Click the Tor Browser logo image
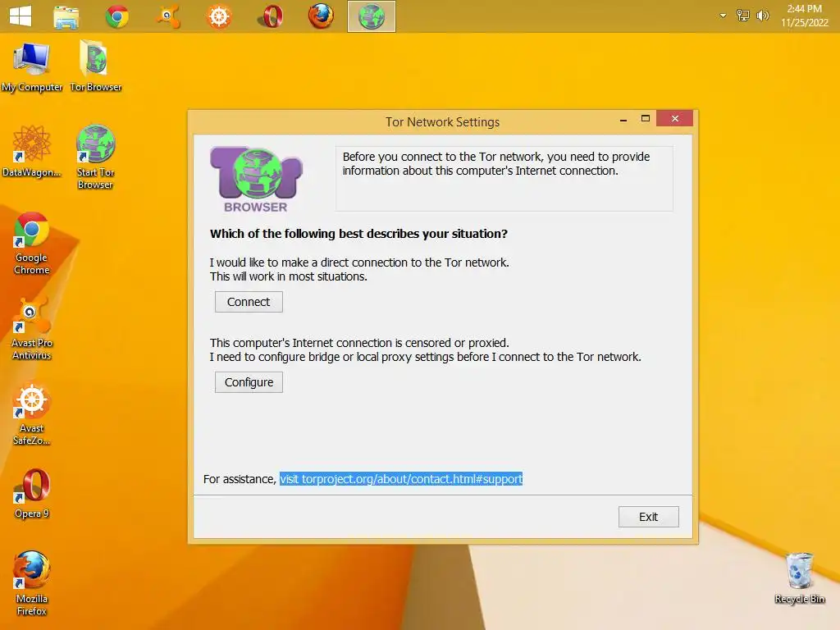The image size is (840, 630). [x=256, y=180]
